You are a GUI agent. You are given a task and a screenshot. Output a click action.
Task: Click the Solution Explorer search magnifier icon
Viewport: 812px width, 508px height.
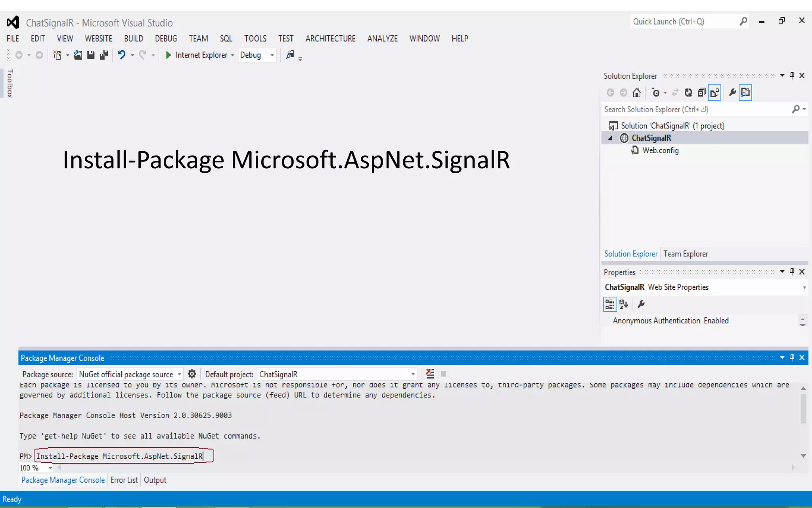[795, 109]
